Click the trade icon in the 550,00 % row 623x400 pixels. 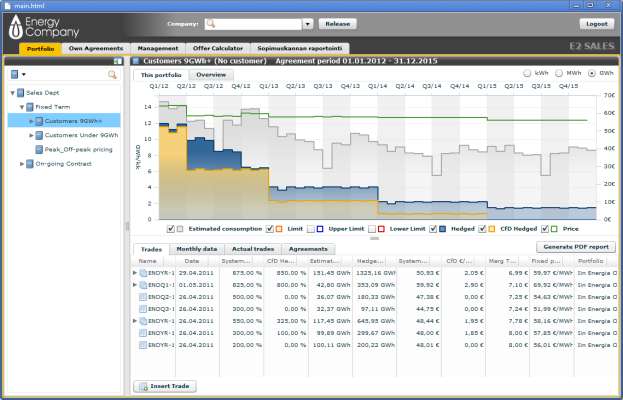[143, 321]
